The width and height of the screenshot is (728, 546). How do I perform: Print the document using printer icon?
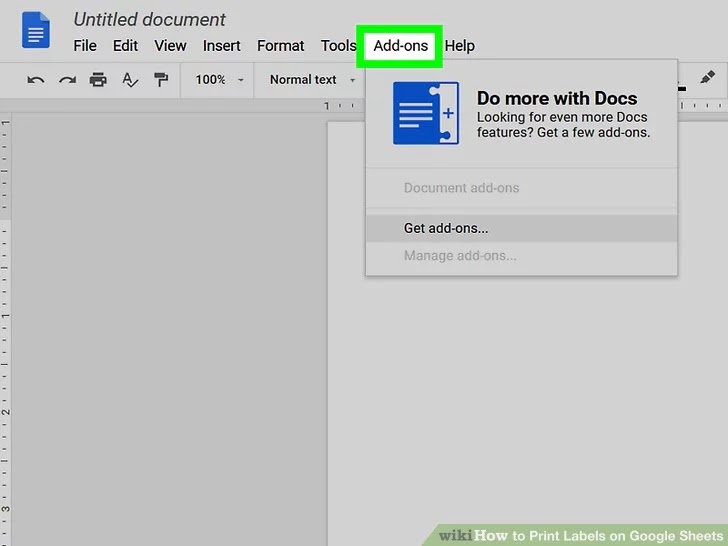coord(98,80)
